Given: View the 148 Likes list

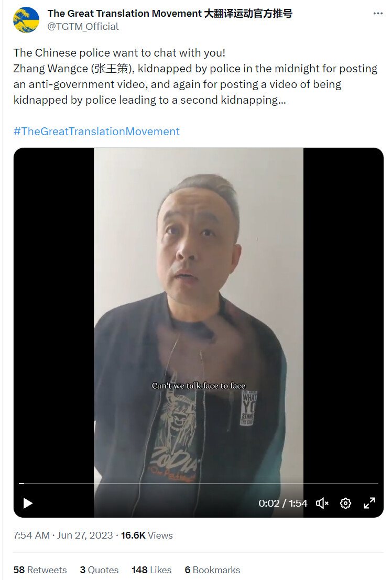Looking at the screenshot, I should point(151,570).
